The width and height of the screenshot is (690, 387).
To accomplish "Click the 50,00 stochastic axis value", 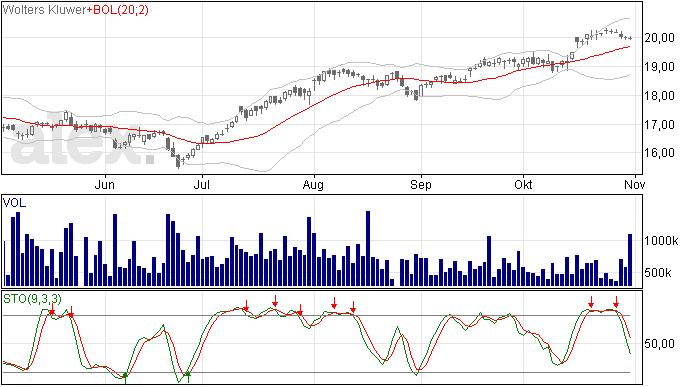I will [x=660, y=343].
